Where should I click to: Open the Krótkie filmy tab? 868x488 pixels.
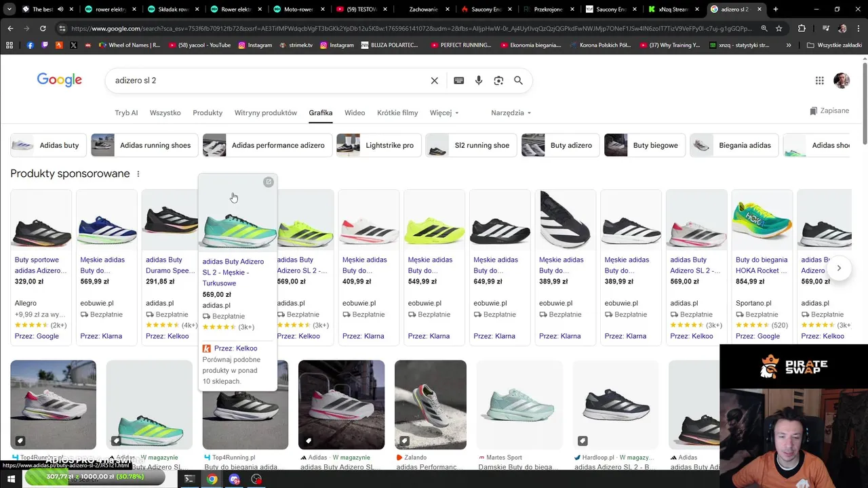point(397,113)
